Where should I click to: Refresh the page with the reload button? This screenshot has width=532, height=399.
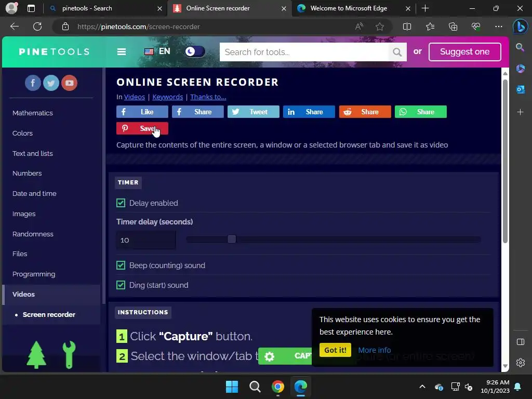37,26
